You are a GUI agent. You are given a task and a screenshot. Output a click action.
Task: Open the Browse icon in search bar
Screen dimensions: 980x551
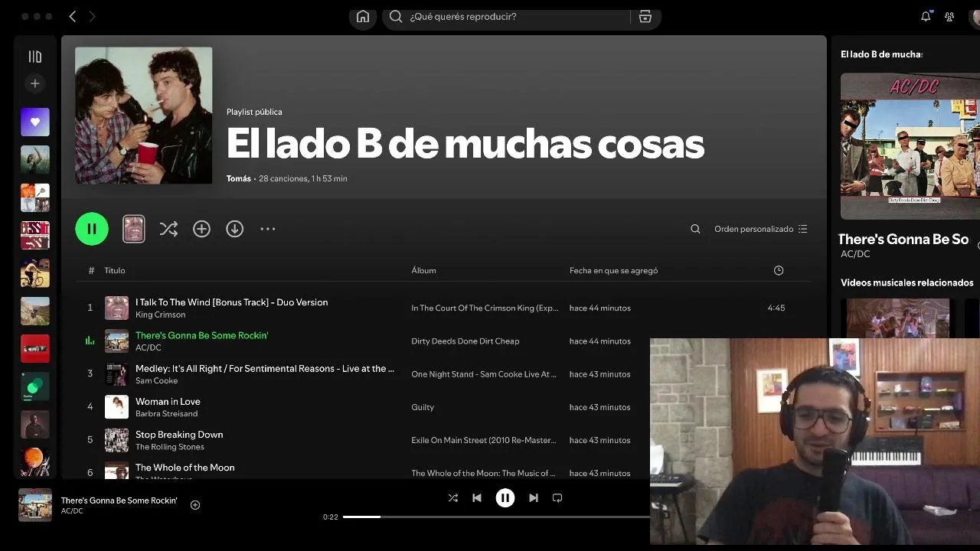click(645, 16)
